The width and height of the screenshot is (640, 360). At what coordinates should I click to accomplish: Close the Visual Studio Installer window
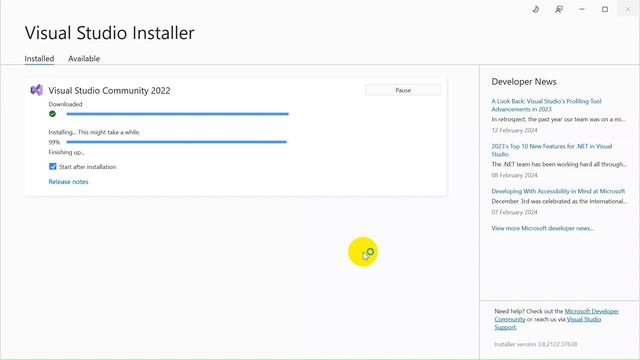(628, 9)
